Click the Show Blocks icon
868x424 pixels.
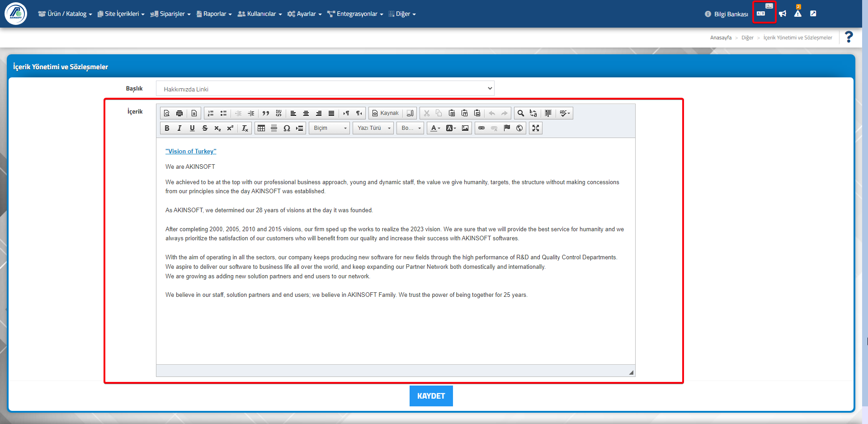pyautogui.click(x=410, y=113)
